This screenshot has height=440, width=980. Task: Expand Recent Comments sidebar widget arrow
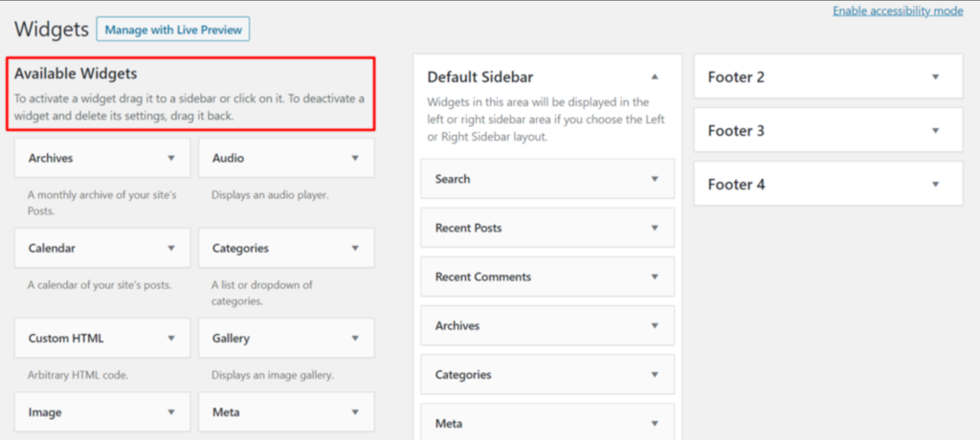(655, 276)
